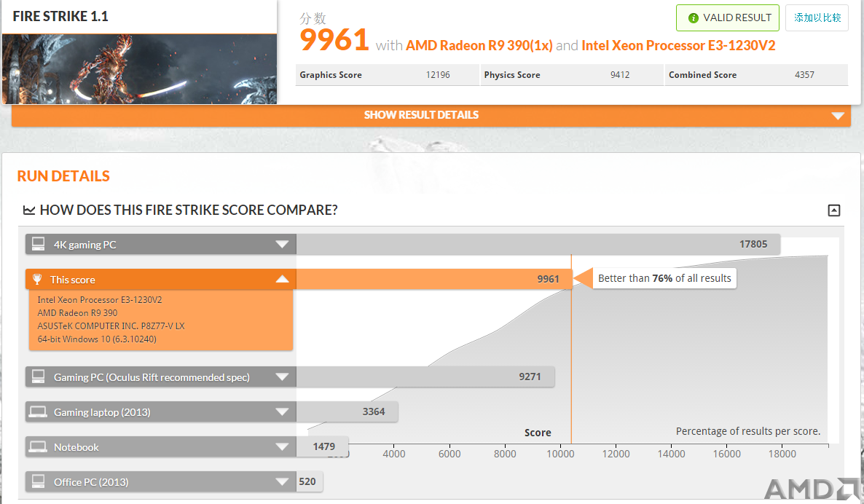Expand the Gaming laptop (2013) row
Viewport: 864px width, 504px height.
(282, 412)
